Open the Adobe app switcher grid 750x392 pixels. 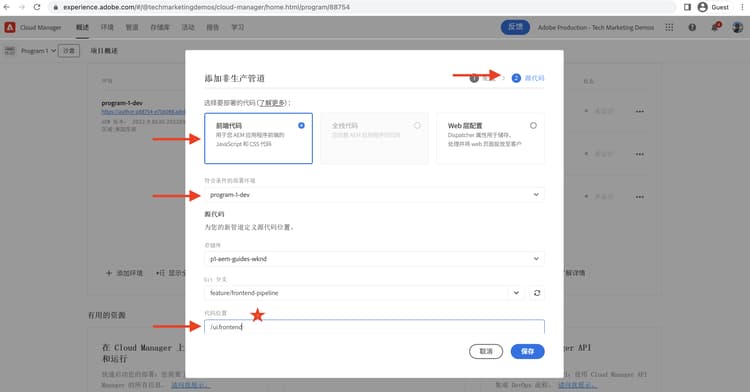point(669,27)
